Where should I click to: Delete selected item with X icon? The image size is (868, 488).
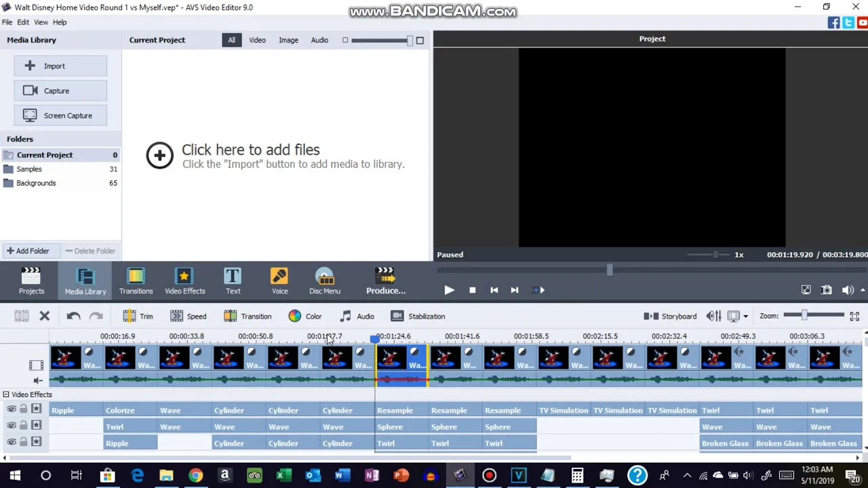[x=45, y=316]
